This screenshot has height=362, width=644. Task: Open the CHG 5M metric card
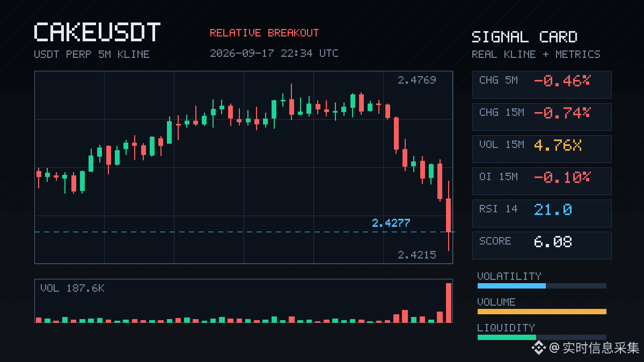tap(541, 85)
